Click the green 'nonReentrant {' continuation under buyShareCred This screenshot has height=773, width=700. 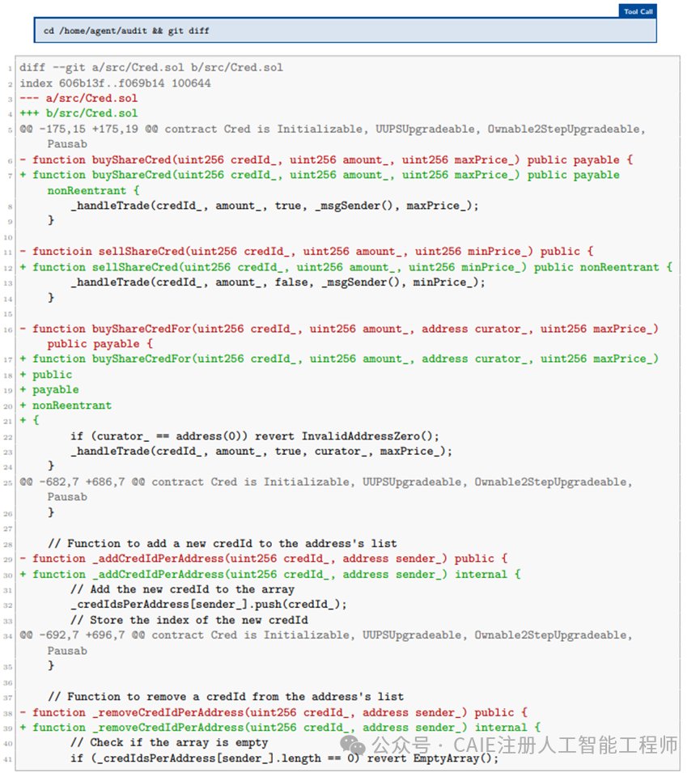pos(94,190)
